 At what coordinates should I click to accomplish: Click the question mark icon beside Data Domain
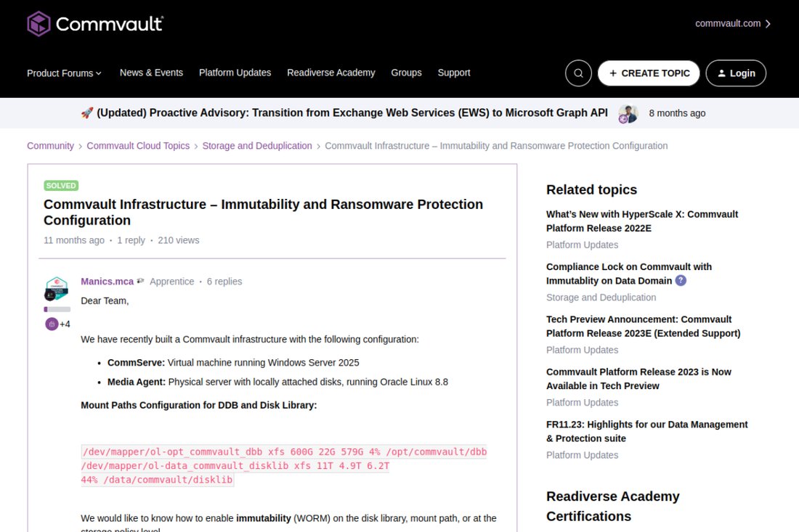point(681,280)
